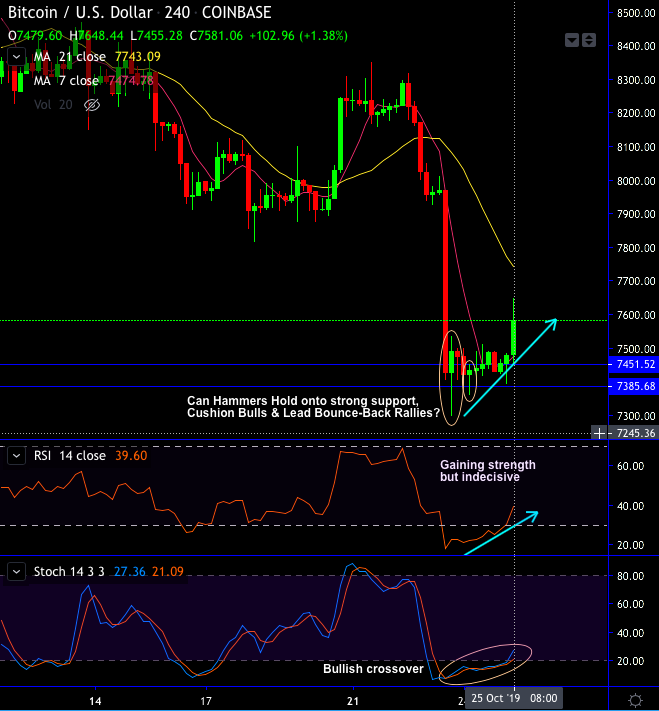
Task: Collapse the MA indicator legend chevron
Action: tap(16, 57)
